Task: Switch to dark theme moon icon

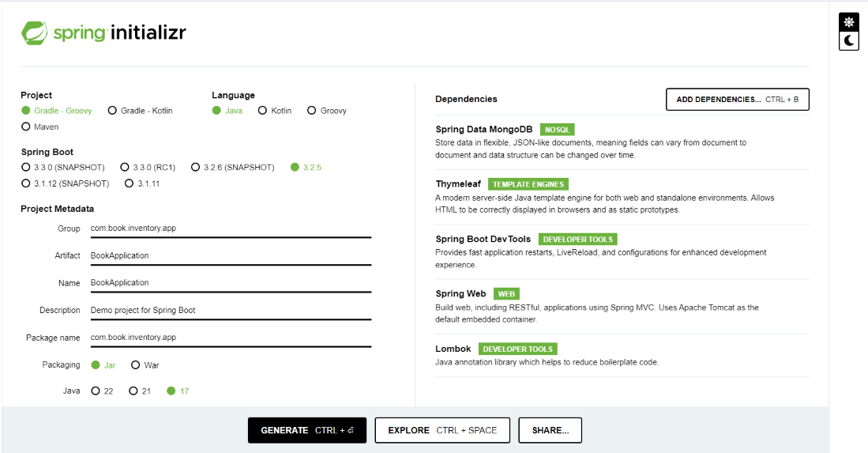Action: [x=849, y=40]
